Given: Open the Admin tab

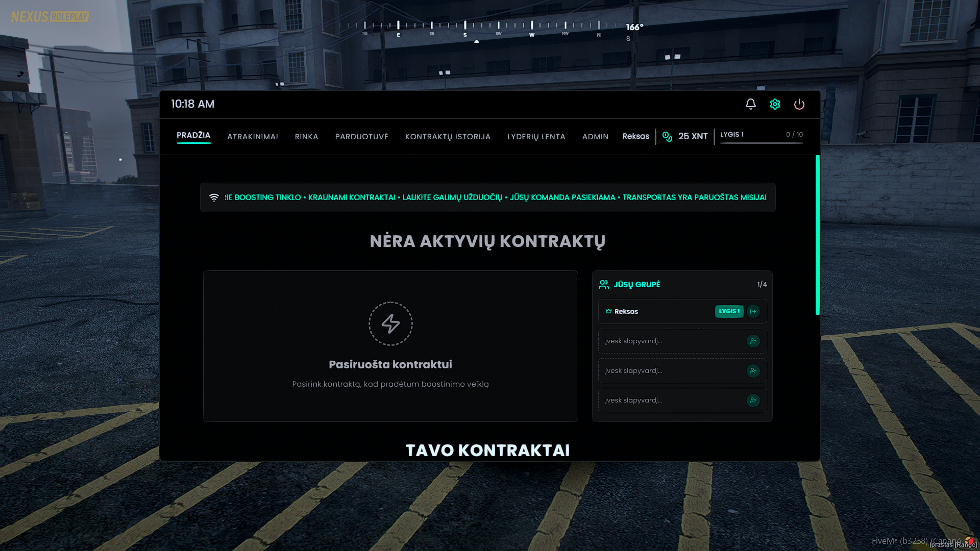Looking at the screenshot, I should (595, 137).
